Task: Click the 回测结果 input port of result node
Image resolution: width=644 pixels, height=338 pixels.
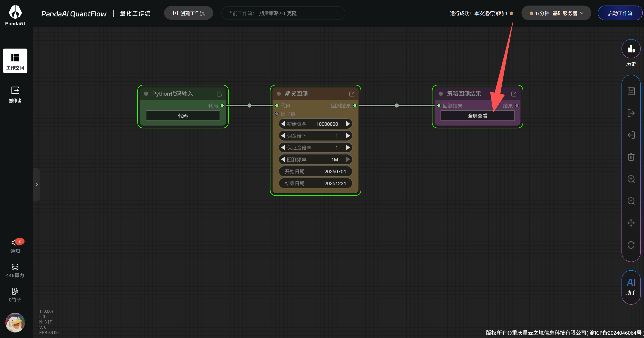Action: pos(439,106)
